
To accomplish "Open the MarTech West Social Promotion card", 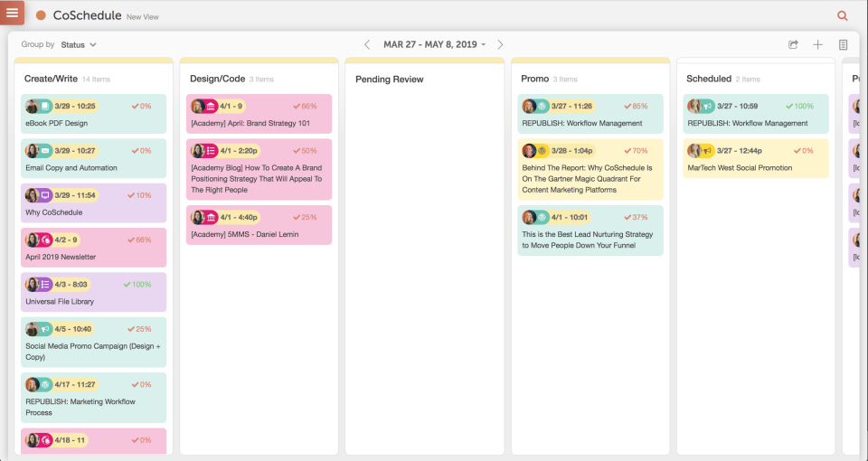I will point(756,158).
